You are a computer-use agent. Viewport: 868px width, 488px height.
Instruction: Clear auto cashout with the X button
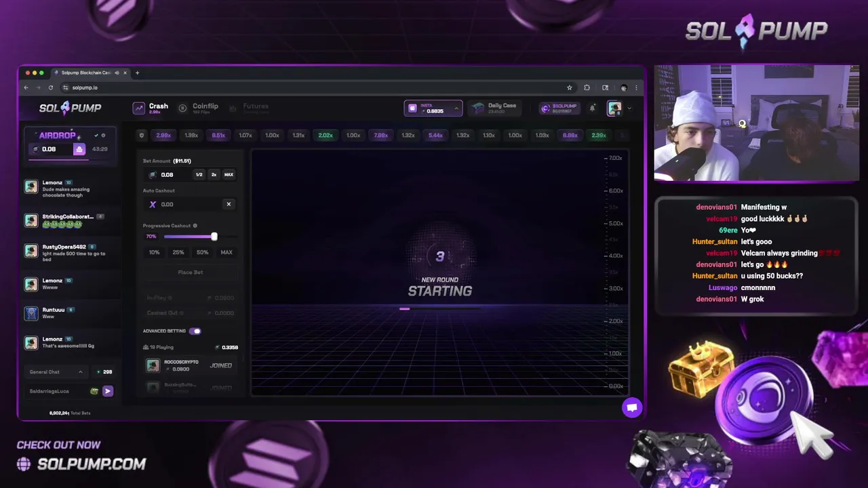[x=229, y=204]
